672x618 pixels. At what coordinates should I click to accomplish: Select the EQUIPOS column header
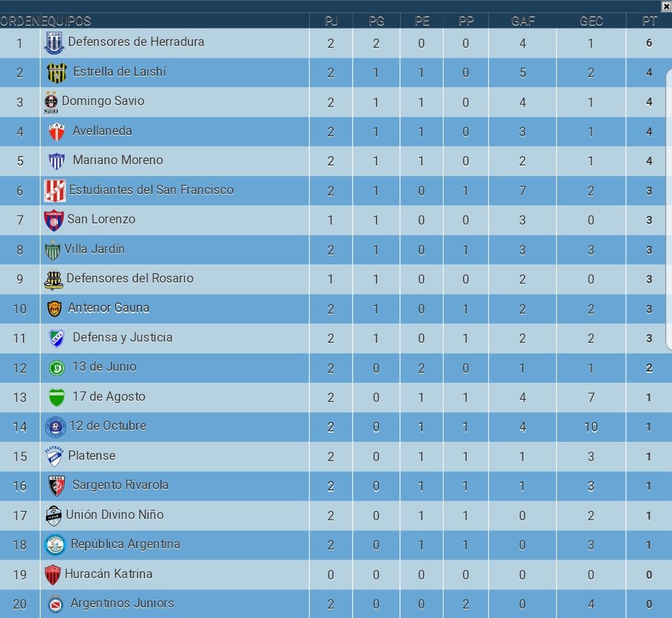point(67,21)
